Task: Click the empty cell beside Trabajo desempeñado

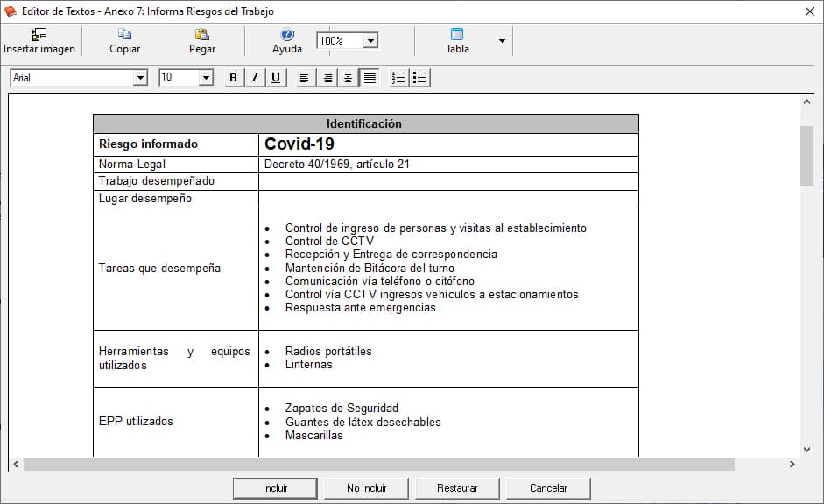Action: click(448, 182)
